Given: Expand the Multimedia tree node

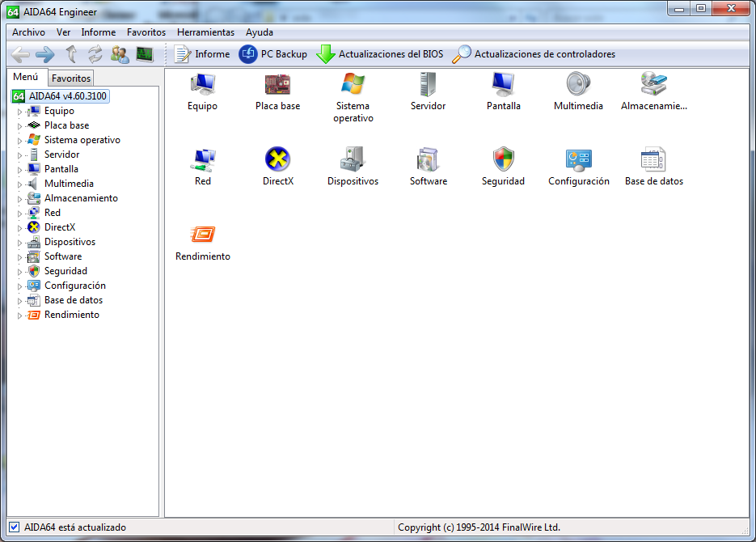Looking at the screenshot, I should tap(19, 184).
